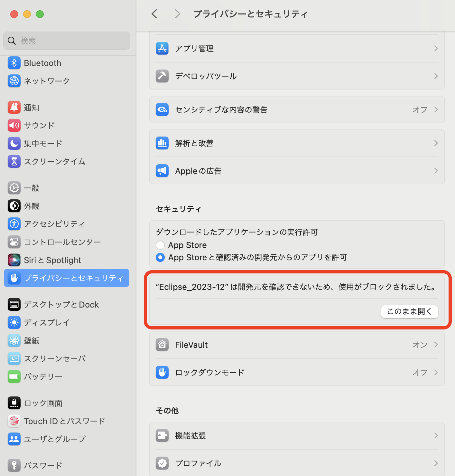Open Touch ID とパスワード fingerprint icon
The width and height of the screenshot is (455, 476).
pos(14,421)
